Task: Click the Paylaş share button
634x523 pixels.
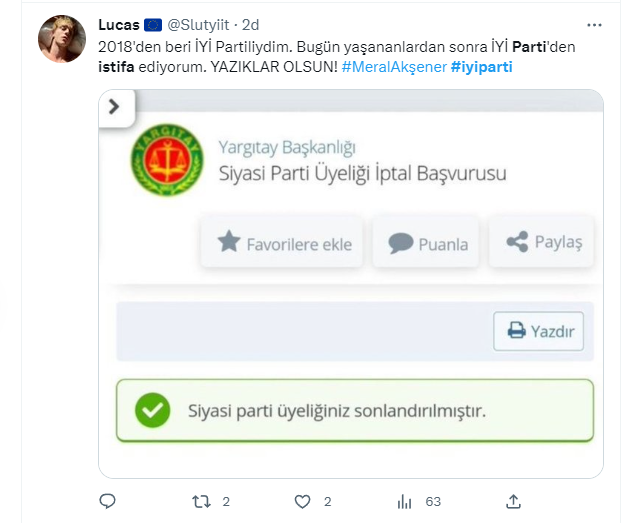Action: point(544,242)
